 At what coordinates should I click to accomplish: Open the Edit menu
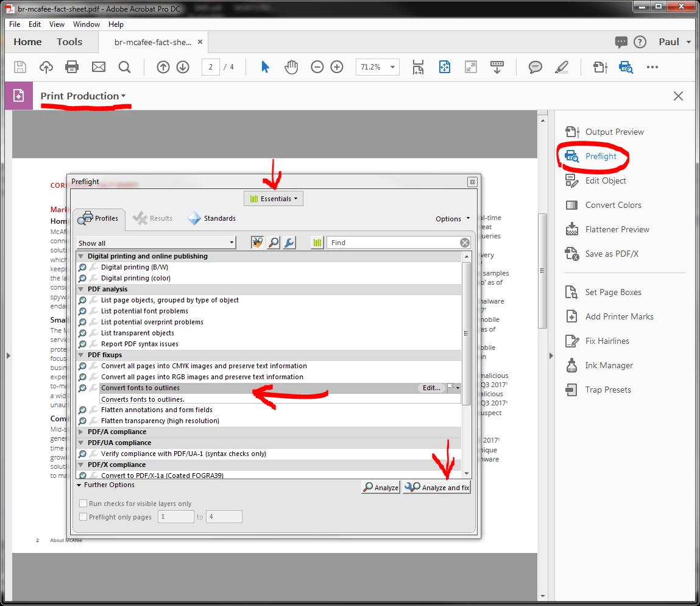pos(34,24)
